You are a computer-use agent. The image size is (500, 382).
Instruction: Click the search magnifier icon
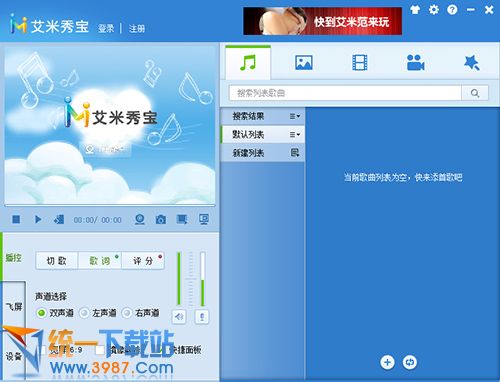point(475,93)
